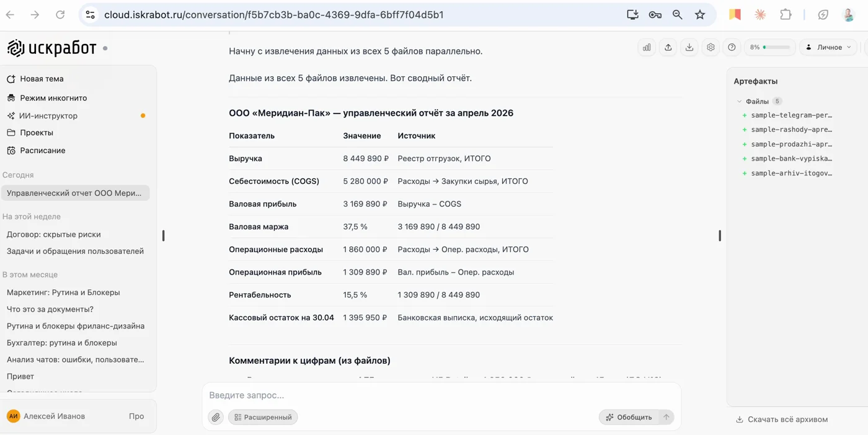Viewport: 868px width, 435px height.
Task: Click the paperclip attach icon
Action: click(x=216, y=417)
